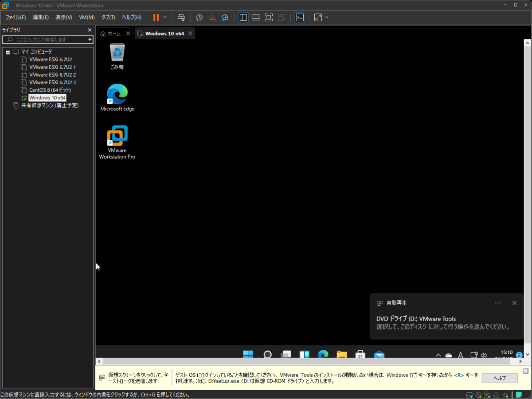Open the VM(M) menu
The width and height of the screenshot is (532, 399).
pyautogui.click(x=87, y=17)
